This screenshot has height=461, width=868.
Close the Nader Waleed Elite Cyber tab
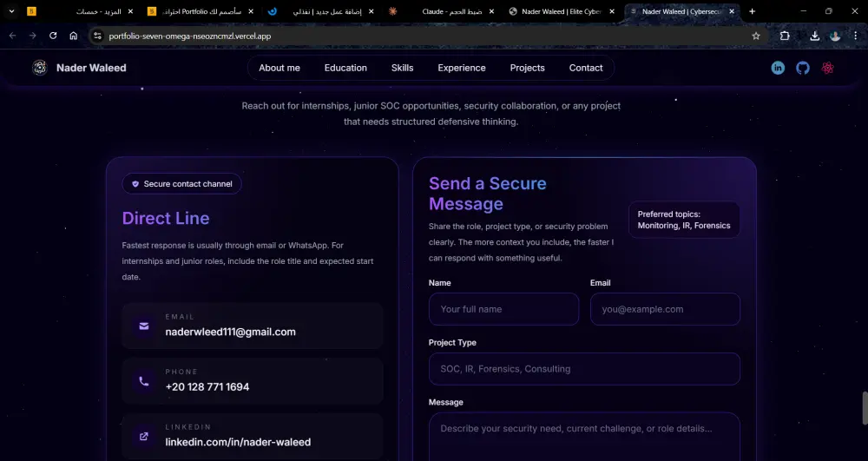[x=612, y=11]
